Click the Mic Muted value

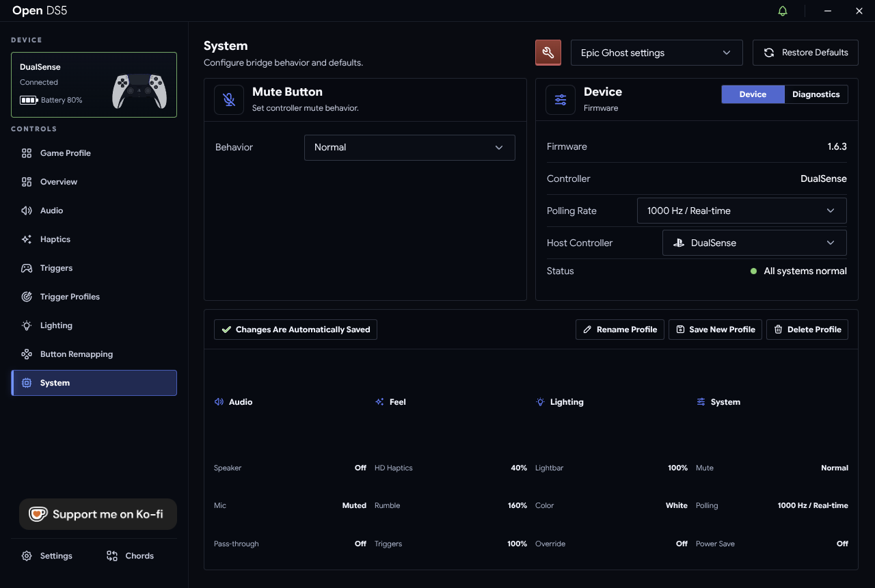[x=354, y=505]
